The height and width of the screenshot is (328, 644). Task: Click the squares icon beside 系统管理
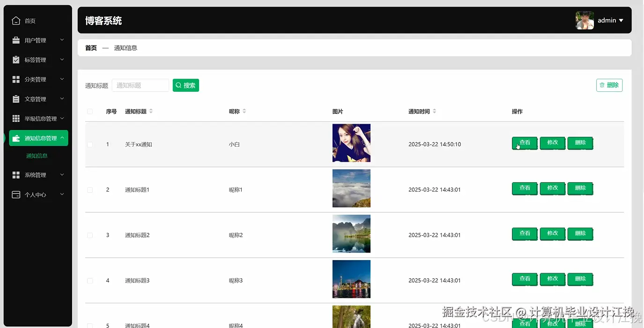click(x=16, y=175)
